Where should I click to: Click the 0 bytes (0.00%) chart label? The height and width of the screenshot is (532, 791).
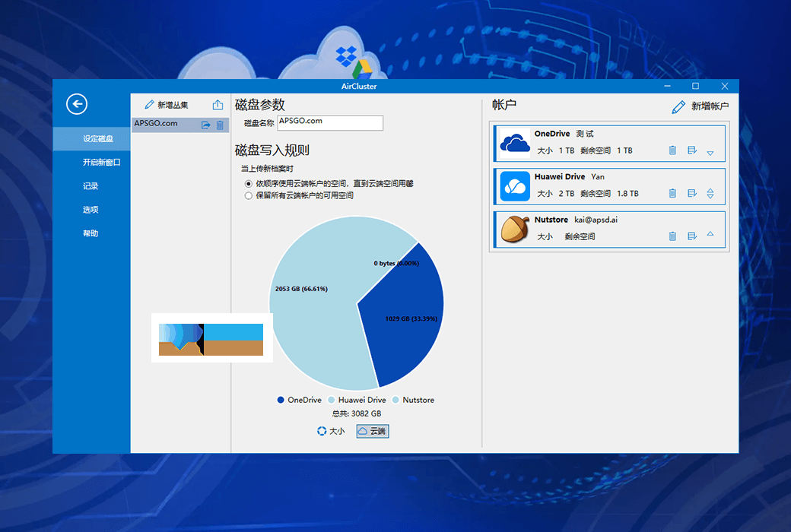tap(396, 263)
